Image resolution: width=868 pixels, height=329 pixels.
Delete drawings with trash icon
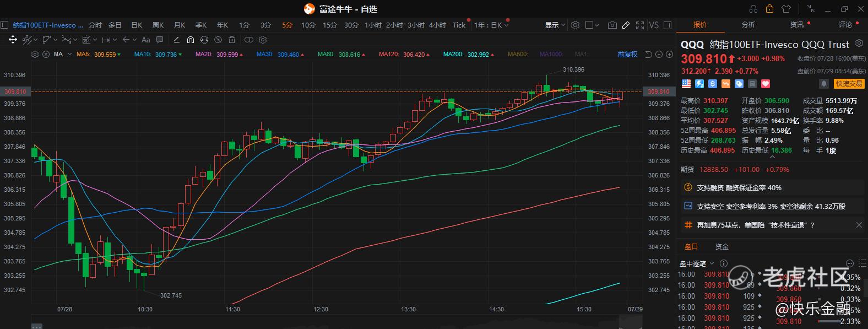point(232,40)
